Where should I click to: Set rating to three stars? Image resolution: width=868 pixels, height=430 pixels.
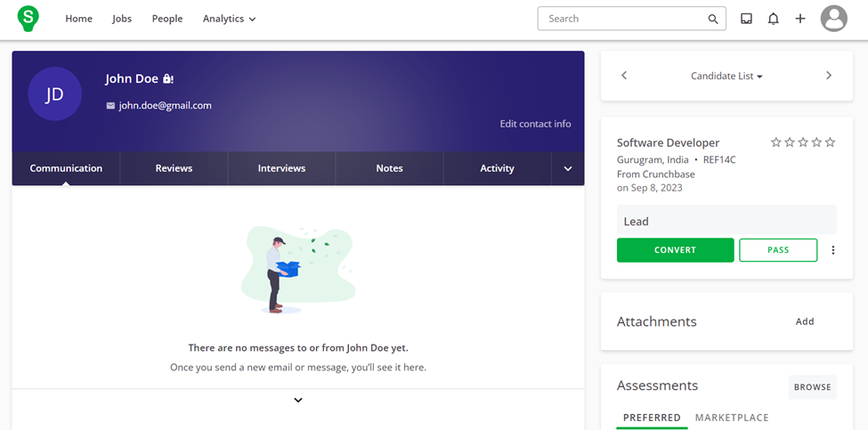[x=803, y=142]
